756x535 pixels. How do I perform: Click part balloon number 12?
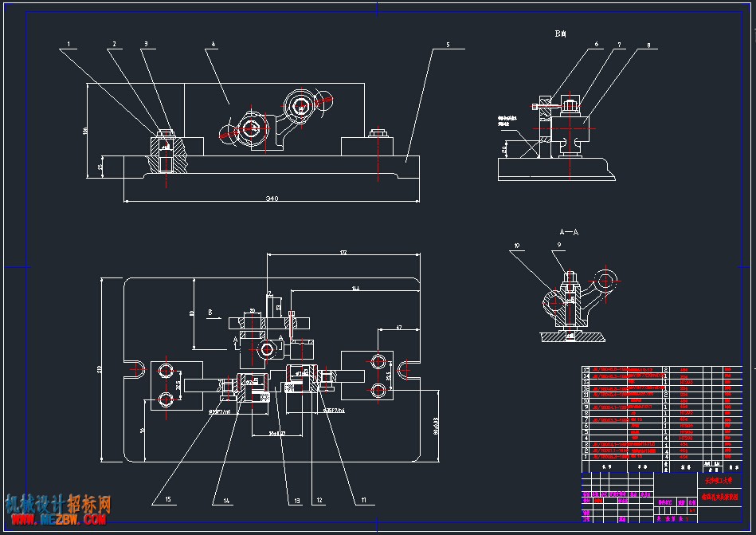(319, 500)
